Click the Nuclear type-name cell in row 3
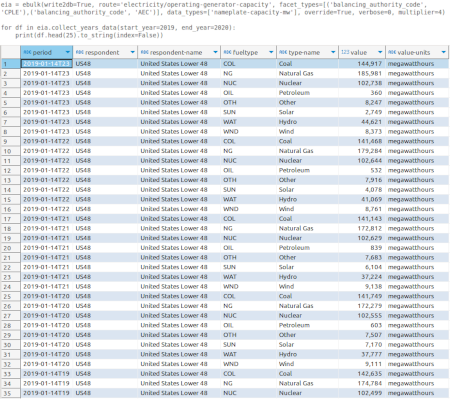 [308, 83]
